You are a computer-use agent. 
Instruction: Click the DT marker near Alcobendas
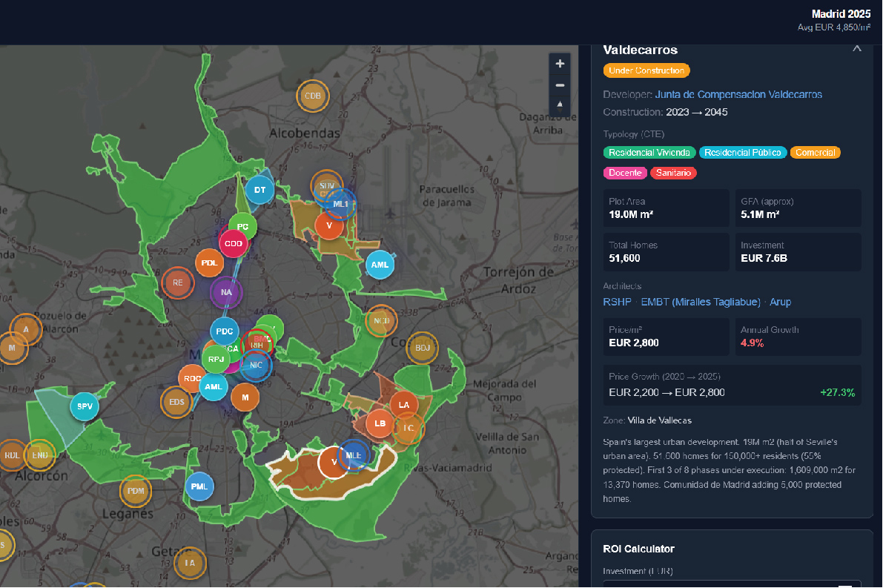point(259,190)
